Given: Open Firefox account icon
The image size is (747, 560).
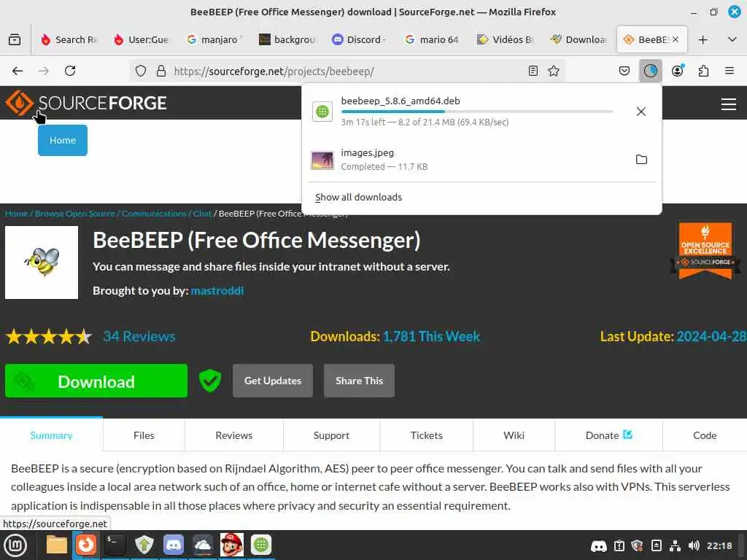Looking at the screenshot, I should [x=678, y=71].
